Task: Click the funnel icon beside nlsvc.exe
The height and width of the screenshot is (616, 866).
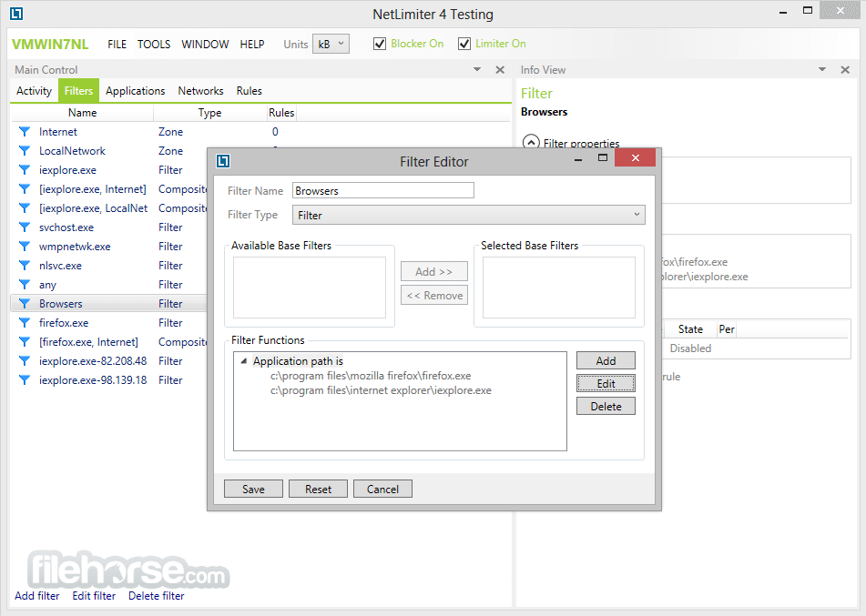Action: [x=25, y=266]
